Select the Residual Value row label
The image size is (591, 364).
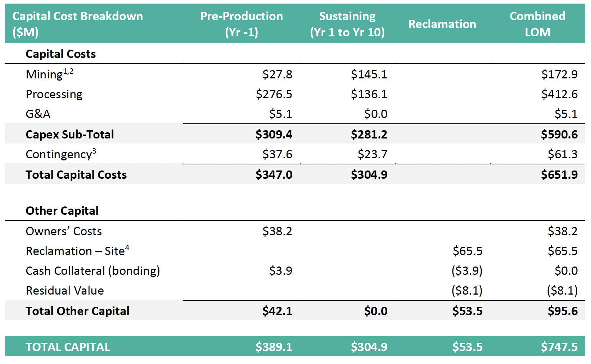click(x=65, y=291)
